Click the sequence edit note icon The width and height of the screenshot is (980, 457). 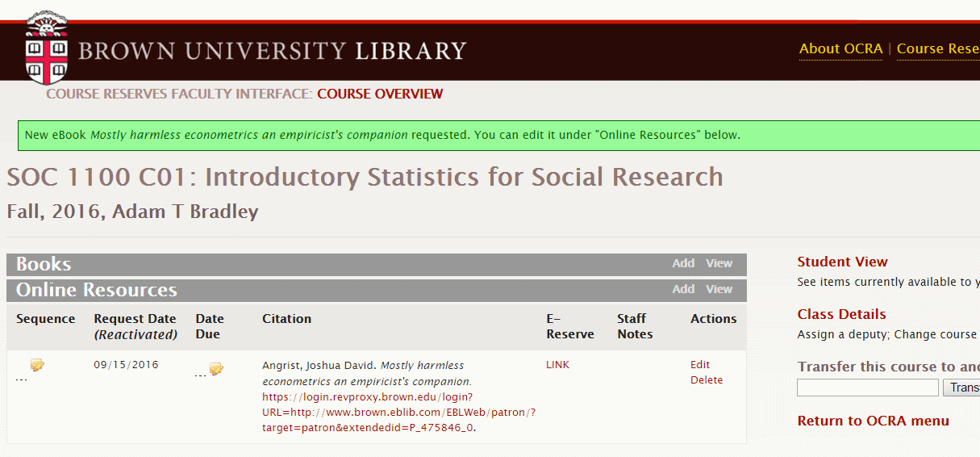pos(37,365)
